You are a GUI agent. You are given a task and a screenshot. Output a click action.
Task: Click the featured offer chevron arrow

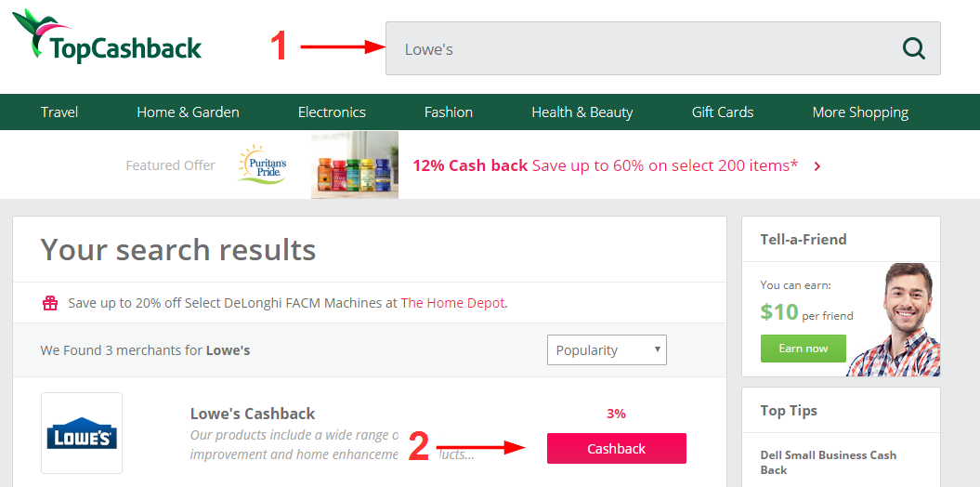tap(817, 165)
